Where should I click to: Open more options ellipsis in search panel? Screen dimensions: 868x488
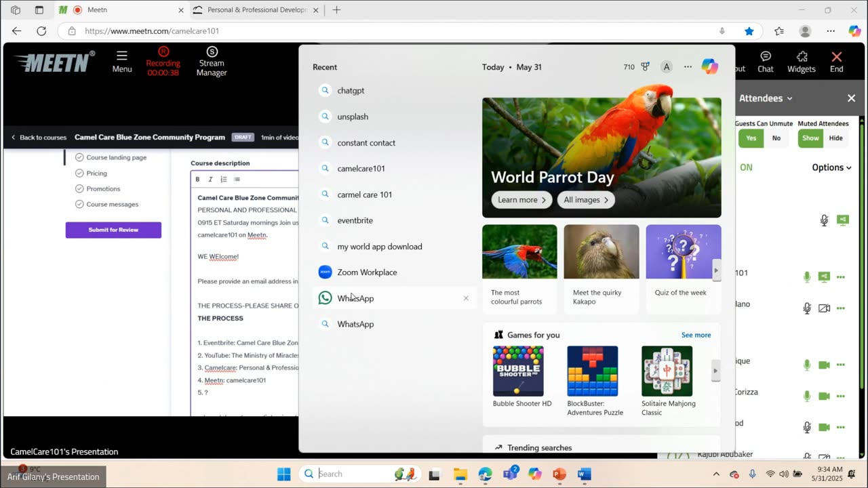point(688,66)
